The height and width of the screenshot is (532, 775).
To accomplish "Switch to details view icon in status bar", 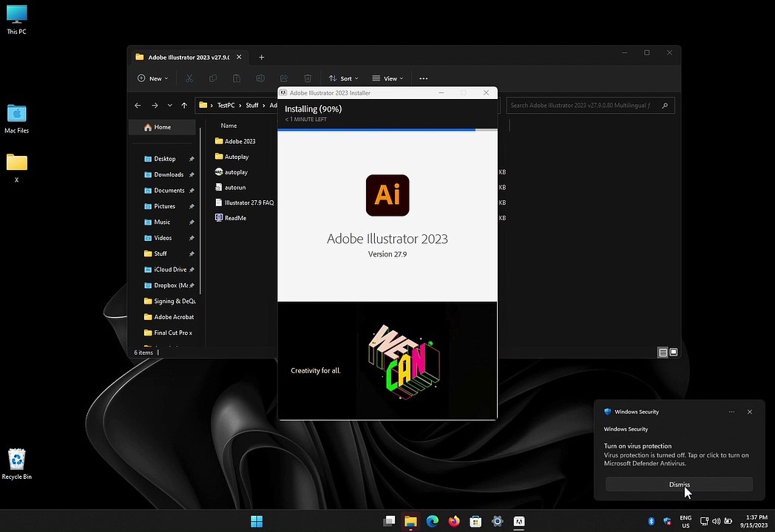I will click(x=663, y=352).
